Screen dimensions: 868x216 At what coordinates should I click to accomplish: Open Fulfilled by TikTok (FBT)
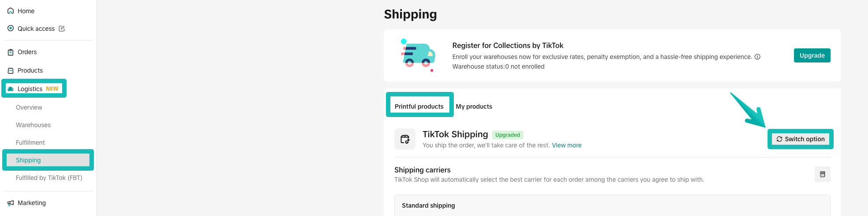[x=49, y=178]
